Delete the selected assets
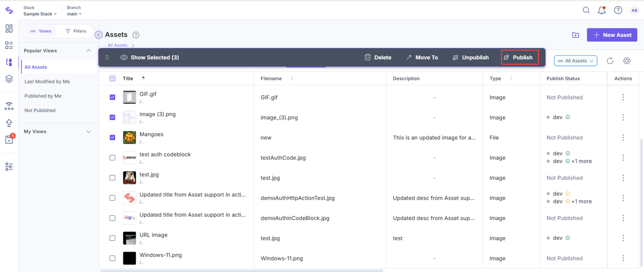 click(378, 57)
